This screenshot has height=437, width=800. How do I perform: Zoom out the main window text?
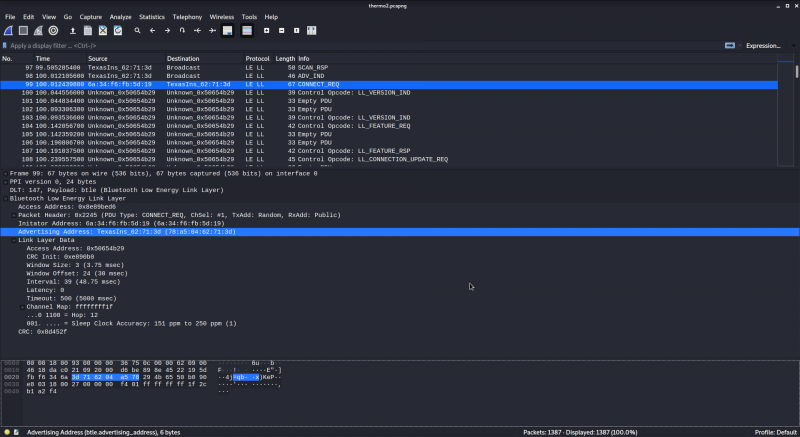click(281, 31)
